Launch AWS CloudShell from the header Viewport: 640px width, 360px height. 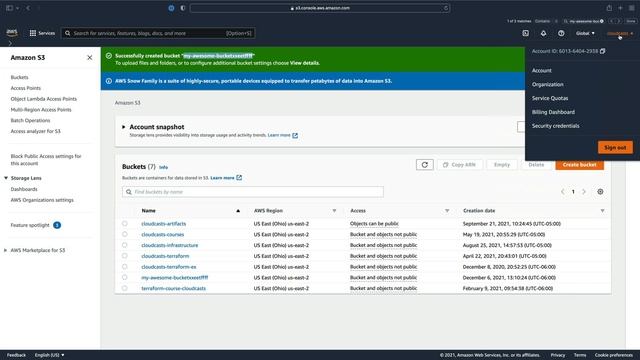[x=525, y=33]
